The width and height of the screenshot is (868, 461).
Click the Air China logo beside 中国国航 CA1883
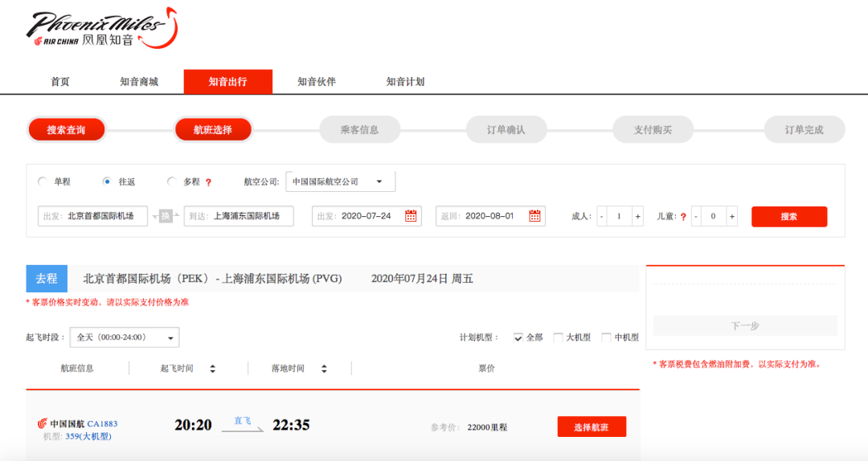42,424
